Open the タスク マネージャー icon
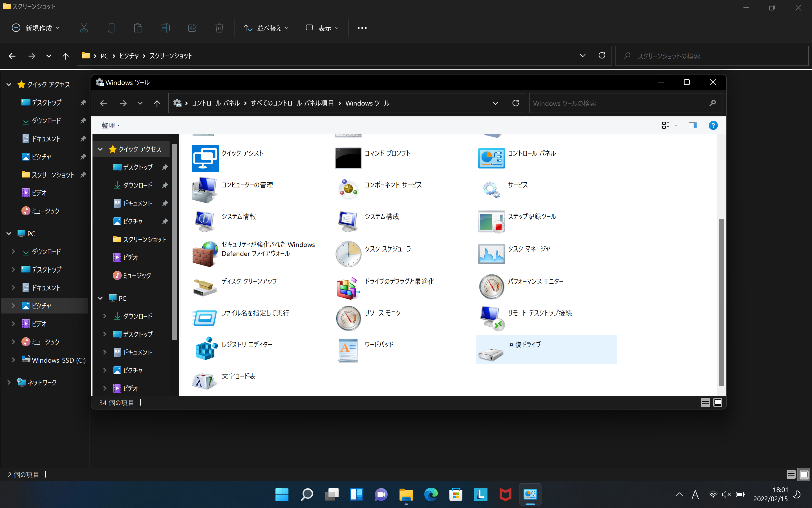Image resolution: width=812 pixels, height=508 pixels. [x=491, y=254]
